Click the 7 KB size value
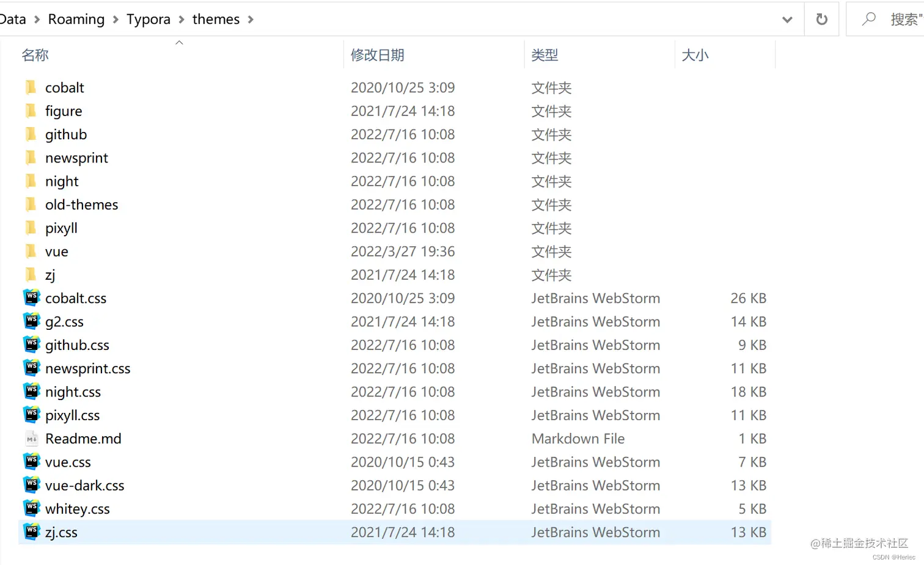The width and height of the screenshot is (924, 565). tap(752, 462)
